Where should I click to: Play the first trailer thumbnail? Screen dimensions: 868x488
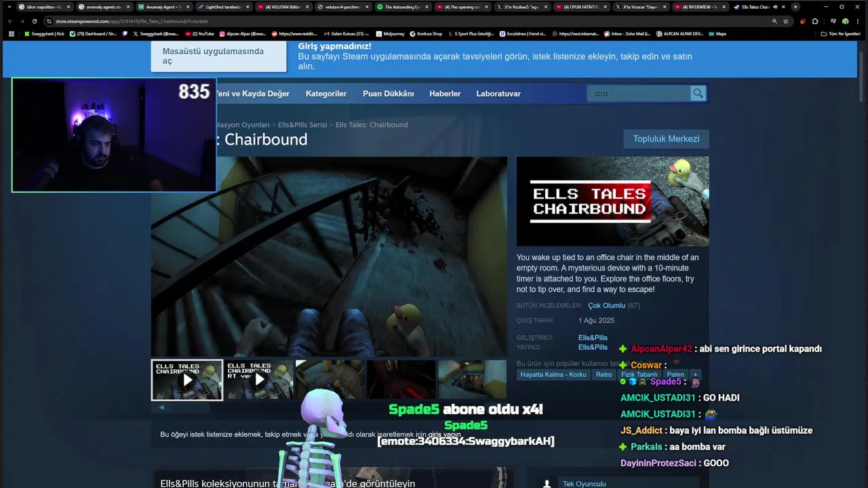(x=187, y=380)
